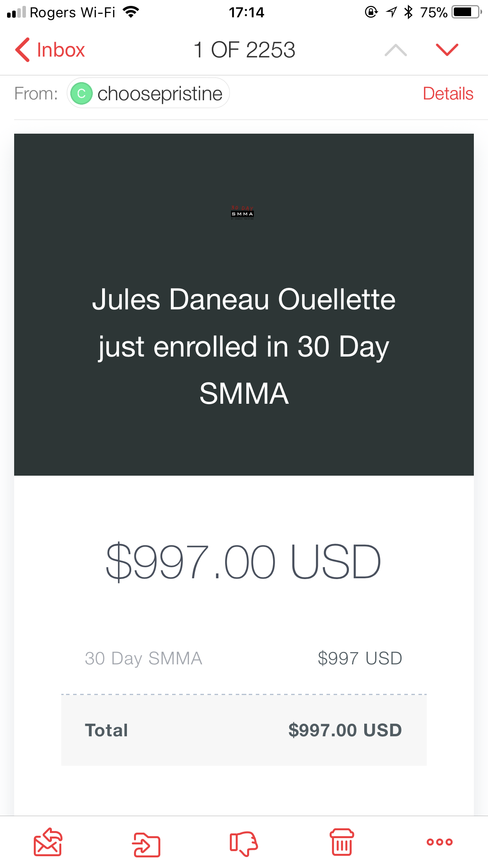488x868 pixels.
Task: Show message Details
Action: pos(448,94)
